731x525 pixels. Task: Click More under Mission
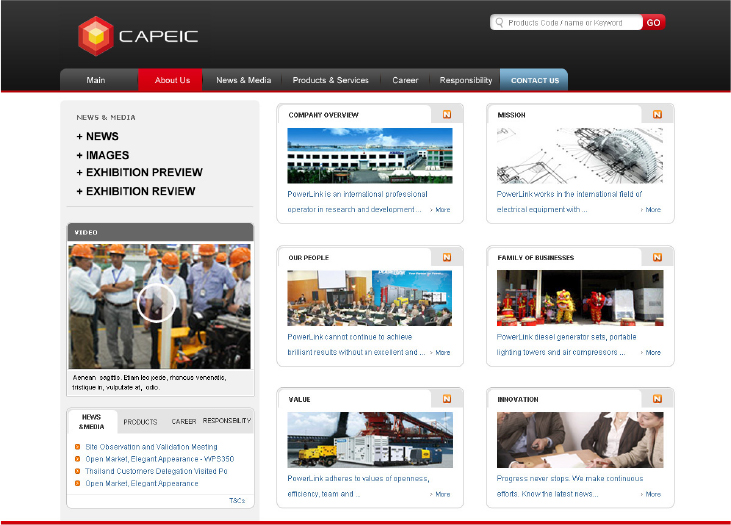pyautogui.click(x=651, y=210)
